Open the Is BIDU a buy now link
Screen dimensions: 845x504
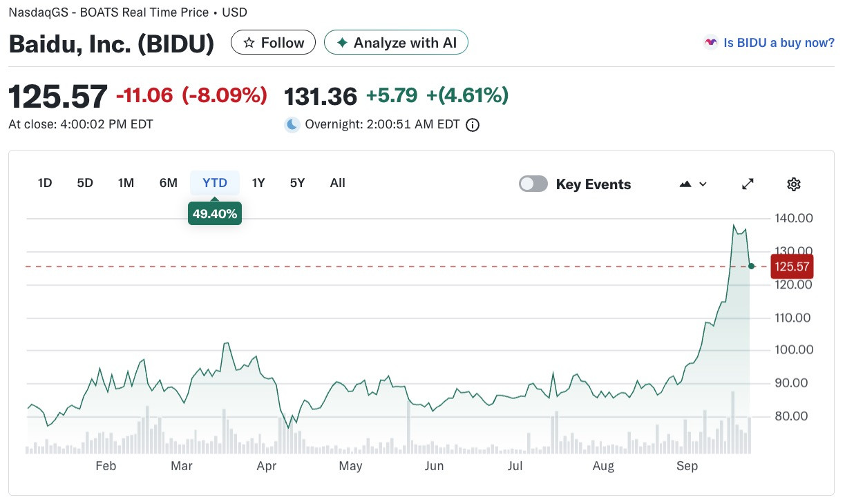pyautogui.click(x=779, y=43)
